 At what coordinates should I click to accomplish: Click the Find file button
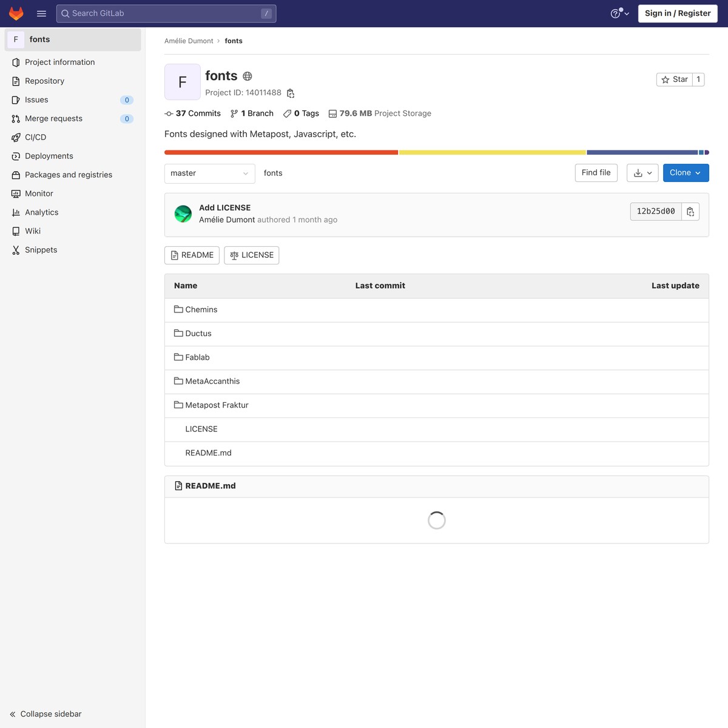pos(596,173)
